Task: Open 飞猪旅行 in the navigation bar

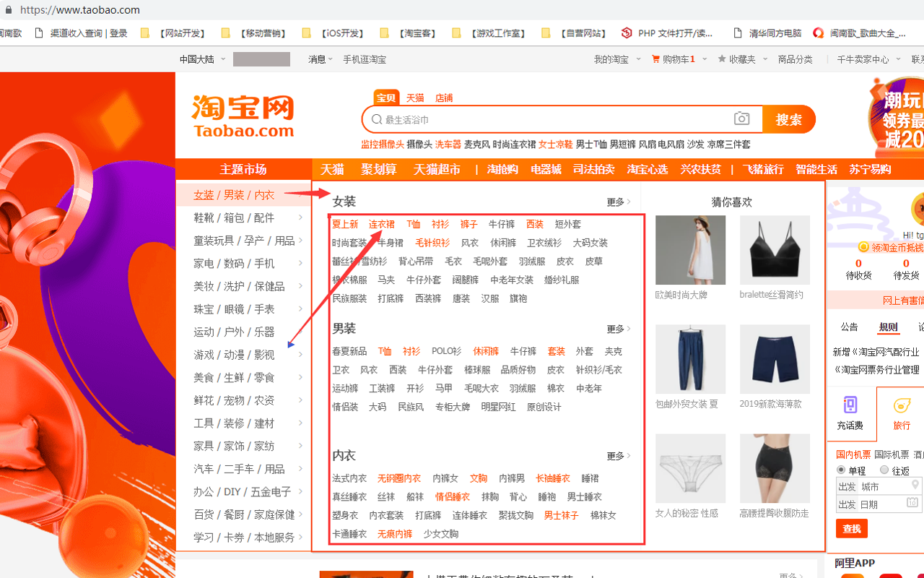Action: tap(763, 169)
